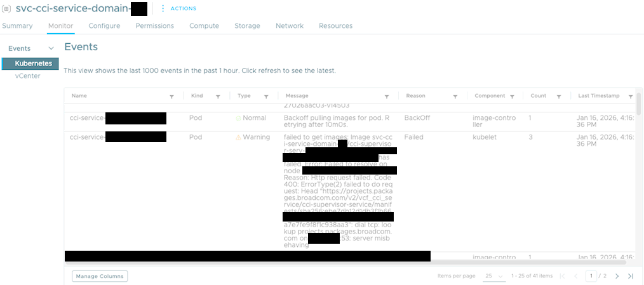Click the ACTIONS link

tap(183, 8)
